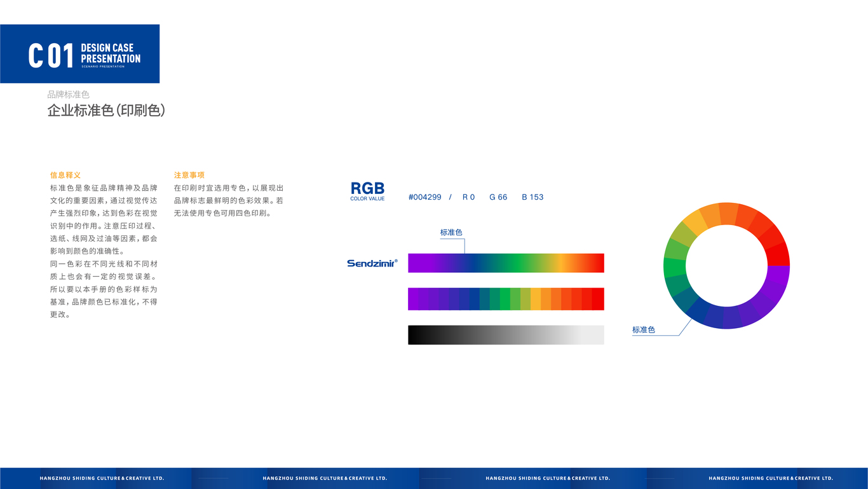Click the line 识别中的作用。注意压印过程、
The image size is (868, 489).
(104, 226)
